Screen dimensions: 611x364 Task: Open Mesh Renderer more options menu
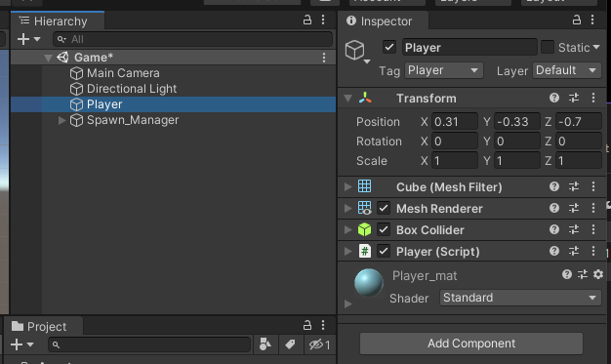click(x=593, y=208)
